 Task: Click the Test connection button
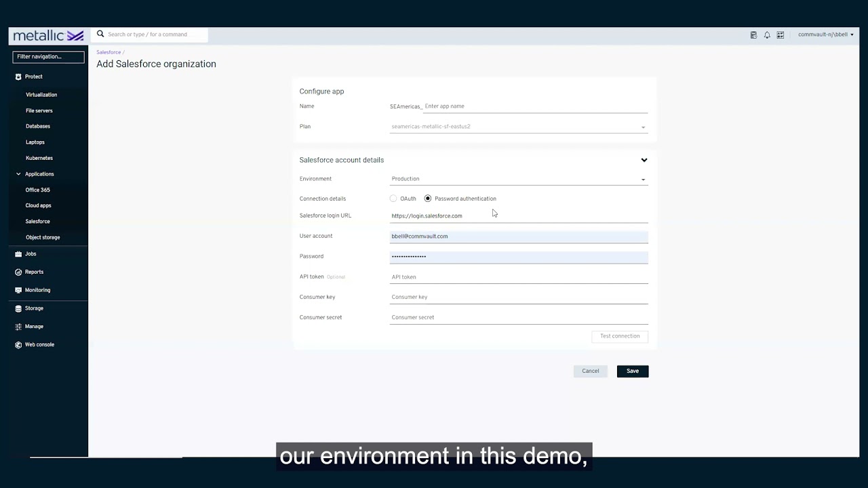pyautogui.click(x=620, y=336)
